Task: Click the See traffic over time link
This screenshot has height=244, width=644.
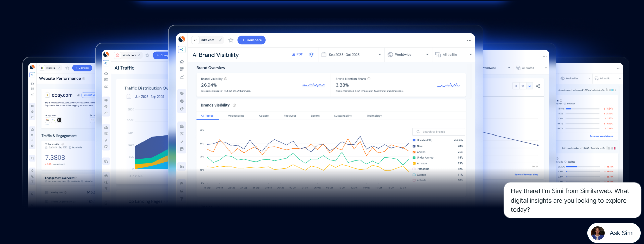Action: (x=526, y=175)
